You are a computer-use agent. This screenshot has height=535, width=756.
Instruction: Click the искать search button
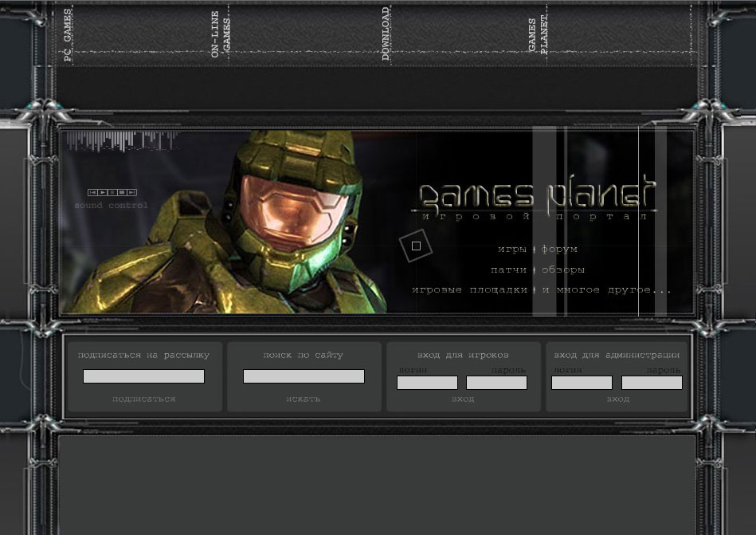coord(304,399)
